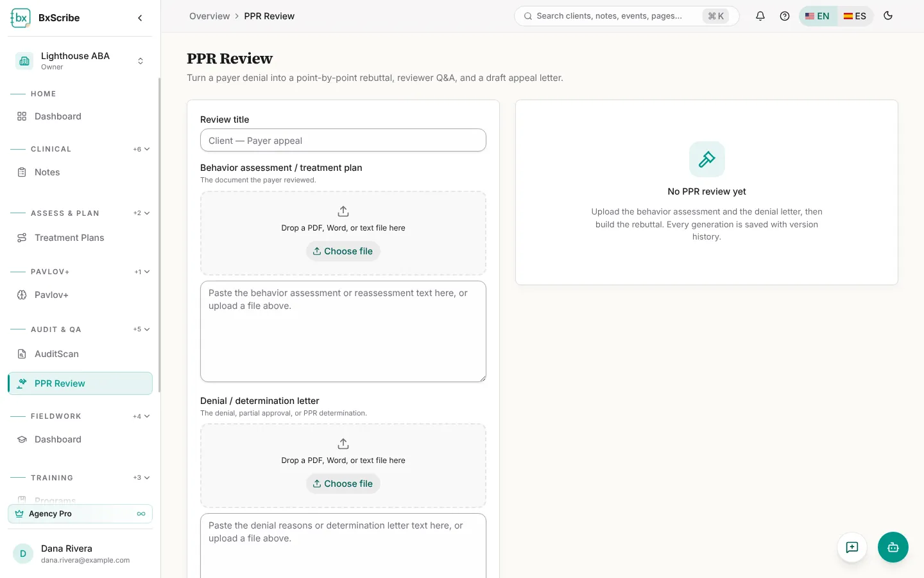The width and height of the screenshot is (924, 578).
Task: Click the upload icon in behavior assessment dropzone
Action: (x=343, y=211)
